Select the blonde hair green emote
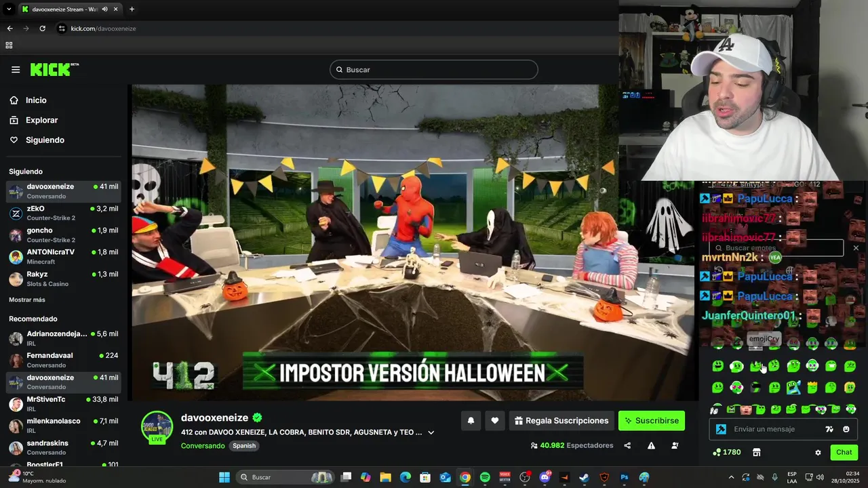Viewport: 868px width, 488px height. pos(850,387)
